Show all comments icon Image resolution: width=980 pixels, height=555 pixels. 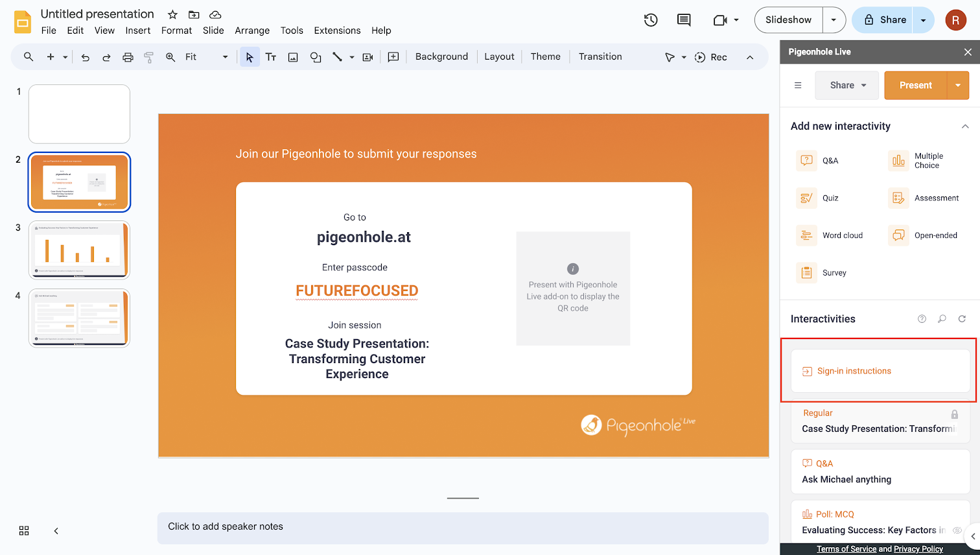(x=684, y=20)
